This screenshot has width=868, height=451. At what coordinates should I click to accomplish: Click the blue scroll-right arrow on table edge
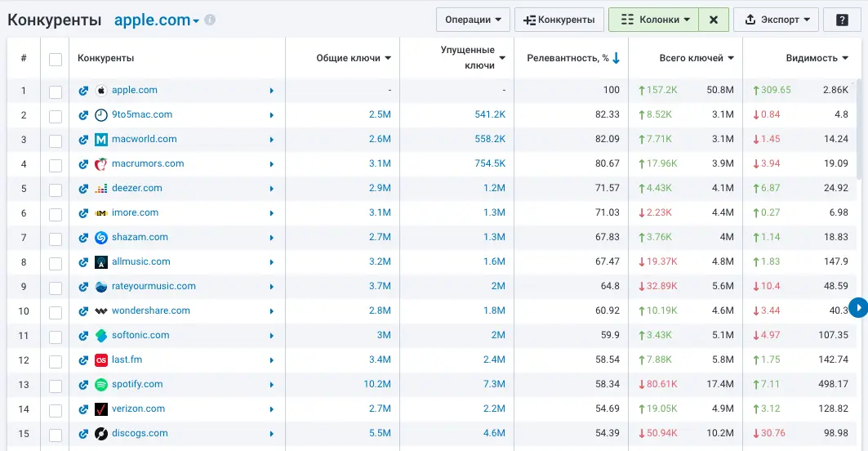pos(858,306)
